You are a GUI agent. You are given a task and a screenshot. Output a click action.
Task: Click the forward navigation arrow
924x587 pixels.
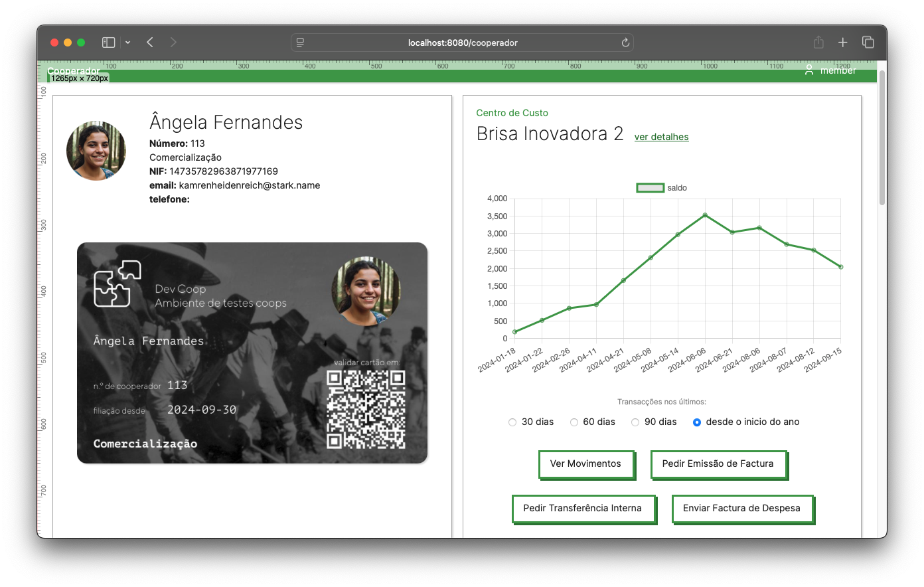173,42
